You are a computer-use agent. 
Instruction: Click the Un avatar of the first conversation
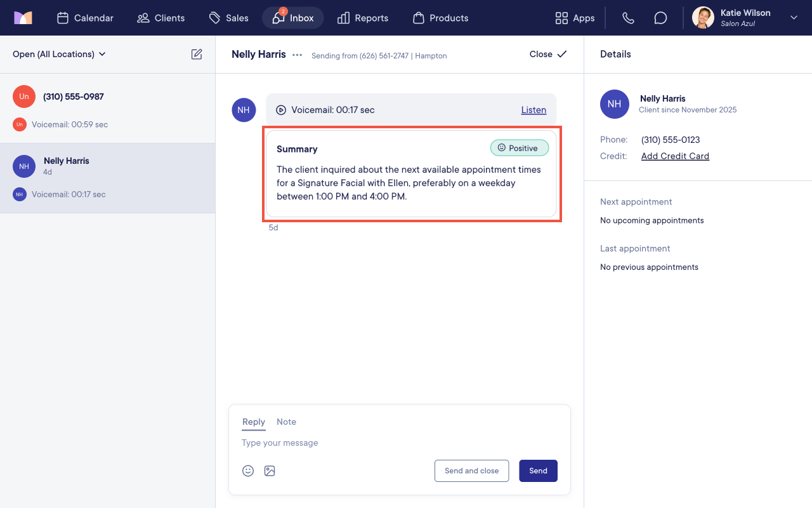pyautogui.click(x=24, y=97)
